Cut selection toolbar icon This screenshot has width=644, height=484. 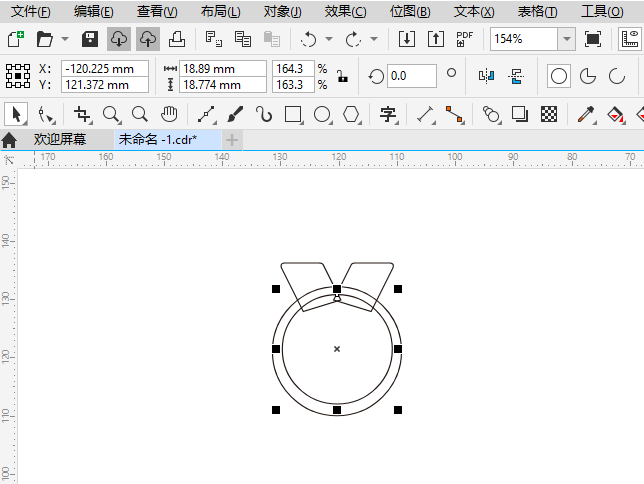pyautogui.click(x=214, y=39)
